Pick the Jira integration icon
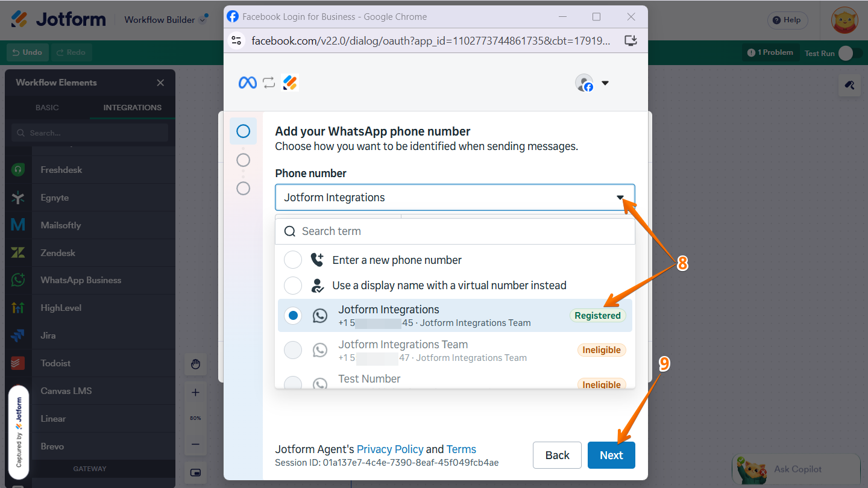The height and width of the screenshot is (488, 868). click(x=18, y=336)
